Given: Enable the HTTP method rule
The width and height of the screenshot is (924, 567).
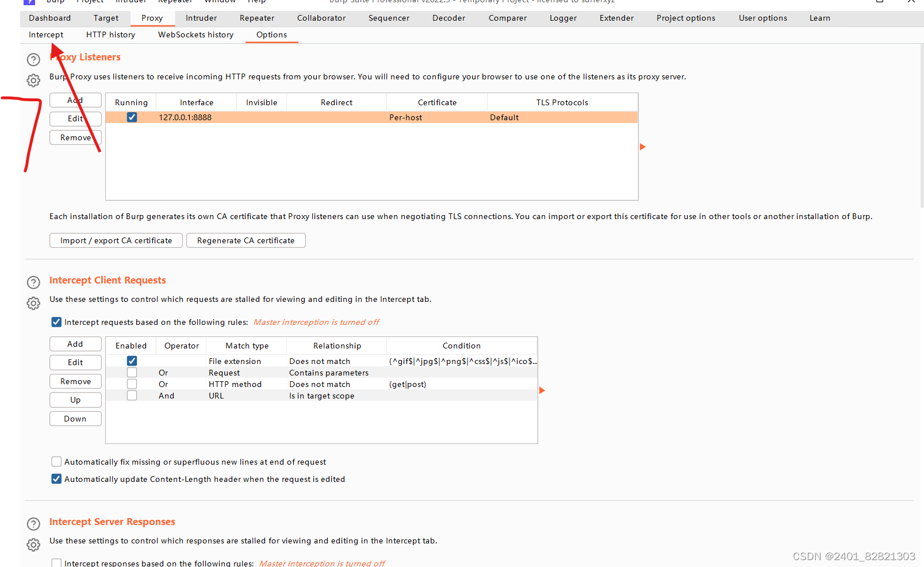Looking at the screenshot, I should coord(132,384).
